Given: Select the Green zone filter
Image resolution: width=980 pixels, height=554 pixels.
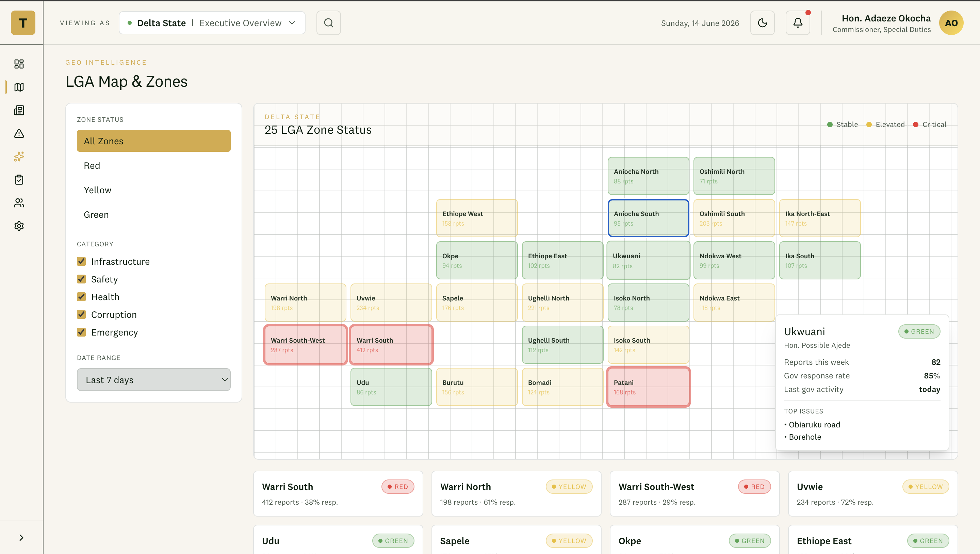Looking at the screenshot, I should [x=154, y=215].
